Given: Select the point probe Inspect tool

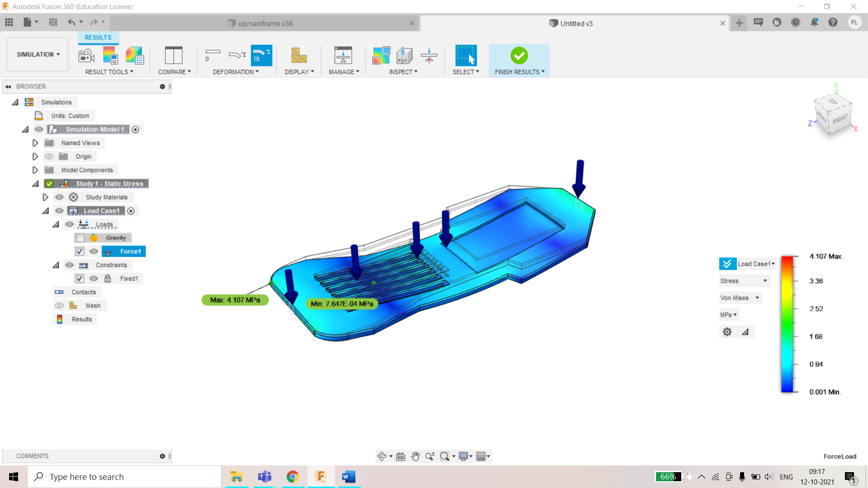Looking at the screenshot, I should tap(404, 55).
